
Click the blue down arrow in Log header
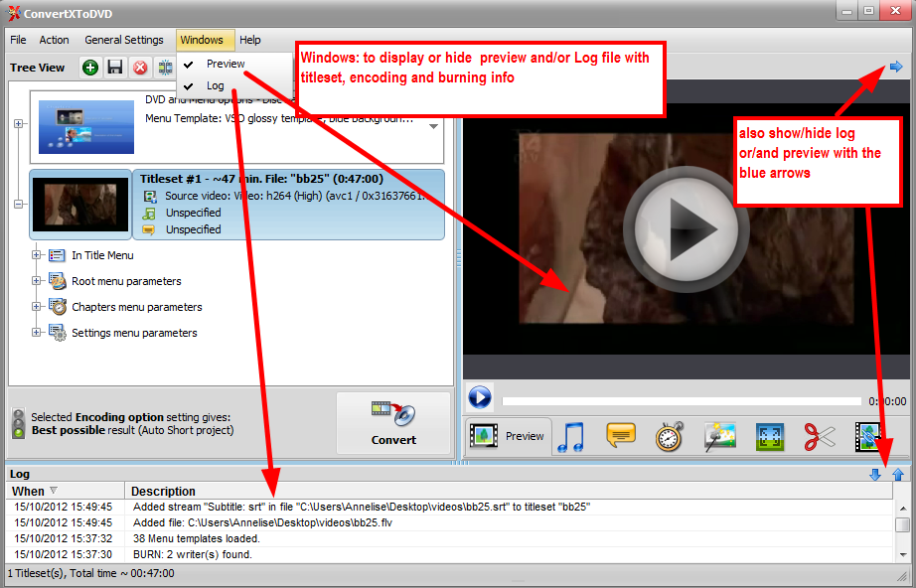coord(875,474)
